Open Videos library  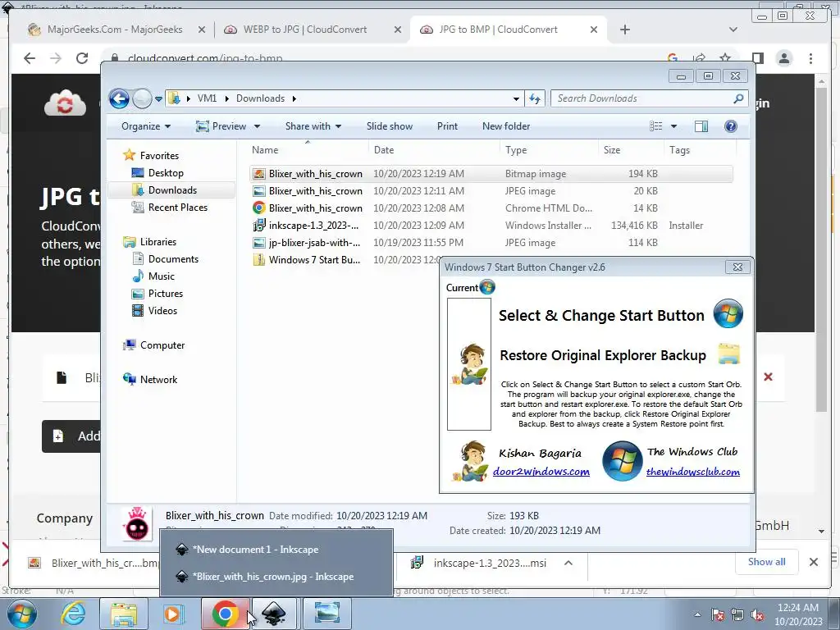coord(162,311)
